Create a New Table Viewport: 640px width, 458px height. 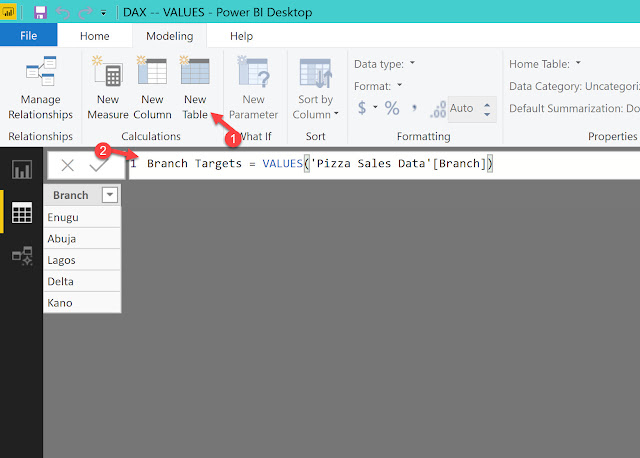195,88
